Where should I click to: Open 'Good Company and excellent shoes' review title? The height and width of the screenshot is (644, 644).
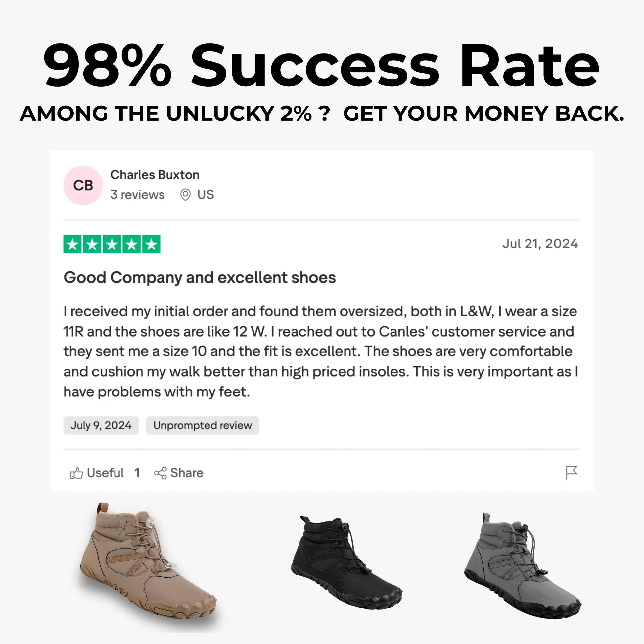[x=200, y=277]
